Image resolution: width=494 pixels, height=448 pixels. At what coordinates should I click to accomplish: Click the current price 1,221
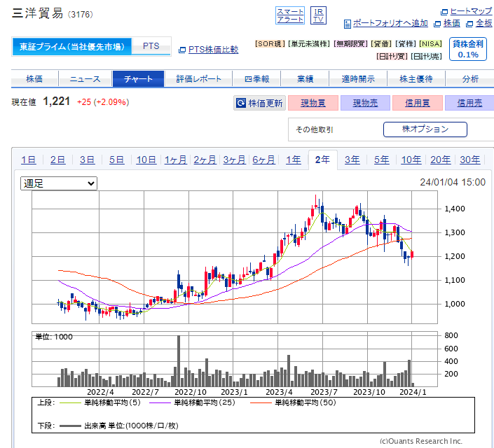[56, 101]
